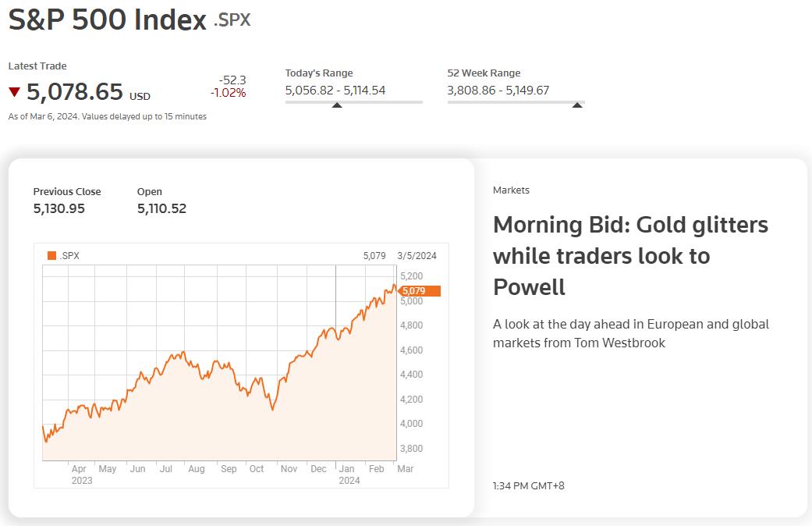This screenshot has width=812, height=526.
Task: Click the .SPX ticker symbol beside title
Action: point(232,20)
